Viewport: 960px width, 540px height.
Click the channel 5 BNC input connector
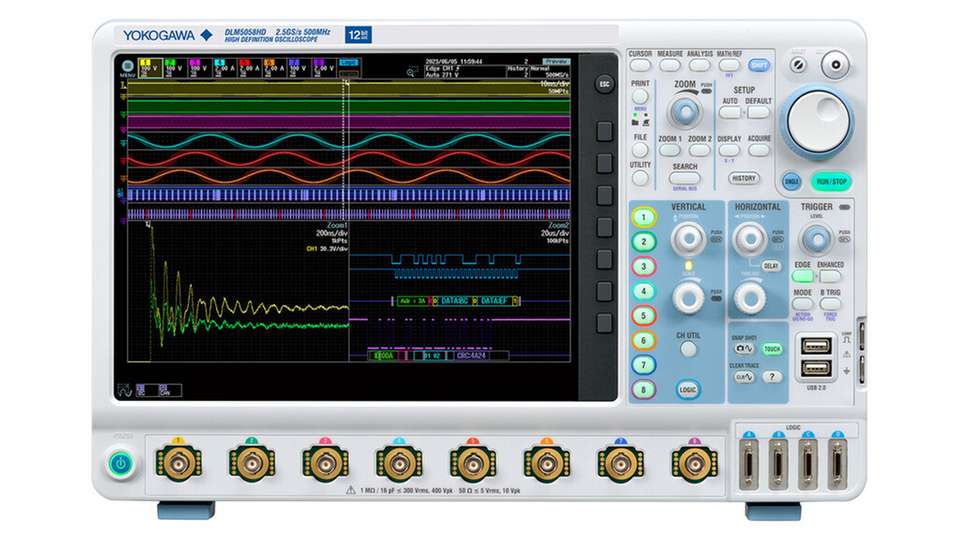point(473,464)
